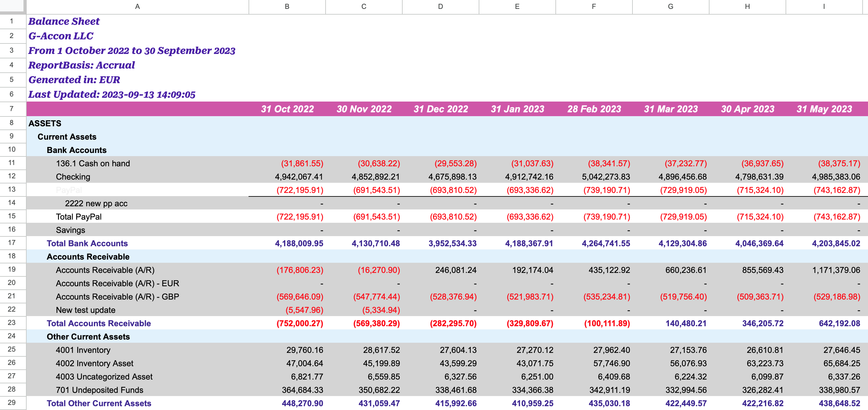This screenshot has width=868, height=410.
Task: Select column G header
Action: coord(670,6)
